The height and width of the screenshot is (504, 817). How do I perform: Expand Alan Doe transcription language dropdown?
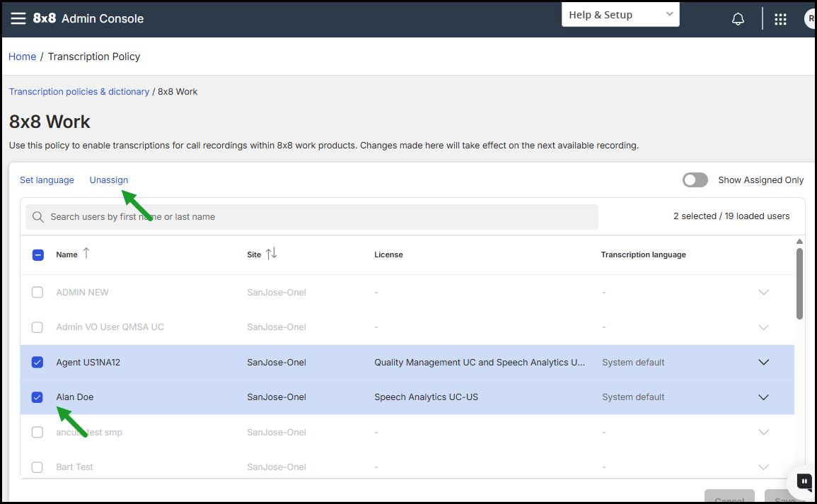click(763, 397)
